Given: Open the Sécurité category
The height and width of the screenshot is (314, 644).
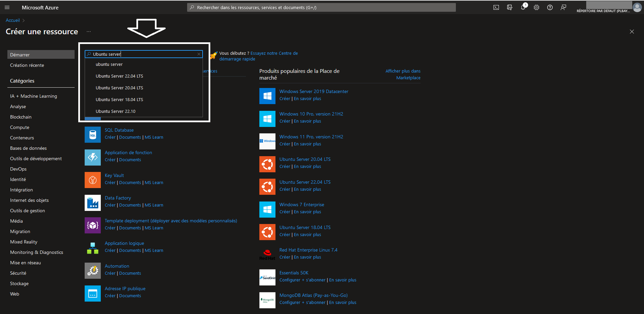Looking at the screenshot, I should [x=18, y=273].
